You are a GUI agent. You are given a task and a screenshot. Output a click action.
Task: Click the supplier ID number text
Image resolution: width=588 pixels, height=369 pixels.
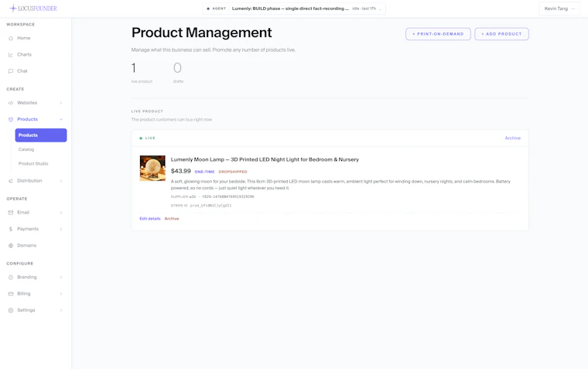[x=228, y=196]
